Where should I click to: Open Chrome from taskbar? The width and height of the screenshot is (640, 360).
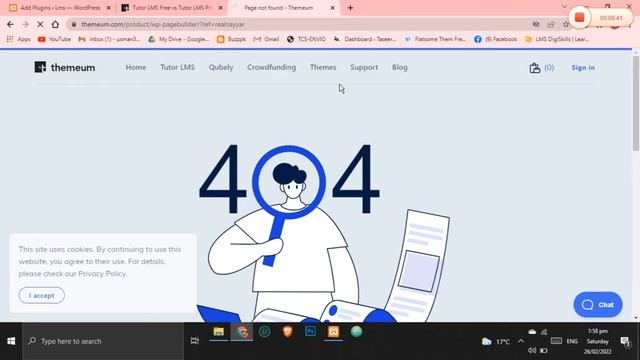[x=242, y=332]
